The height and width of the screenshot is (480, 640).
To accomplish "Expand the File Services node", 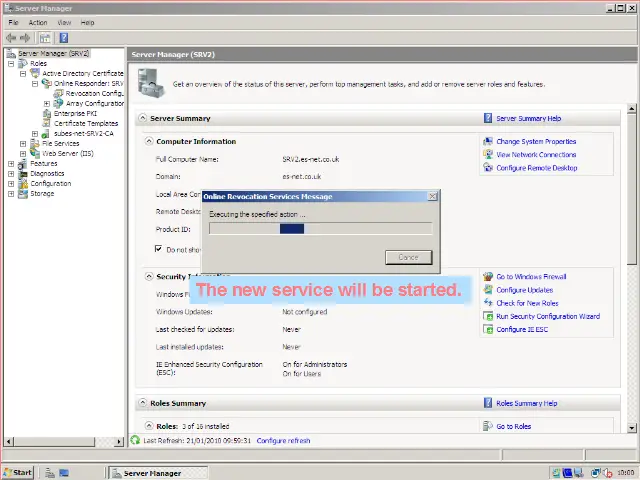I will [23, 143].
